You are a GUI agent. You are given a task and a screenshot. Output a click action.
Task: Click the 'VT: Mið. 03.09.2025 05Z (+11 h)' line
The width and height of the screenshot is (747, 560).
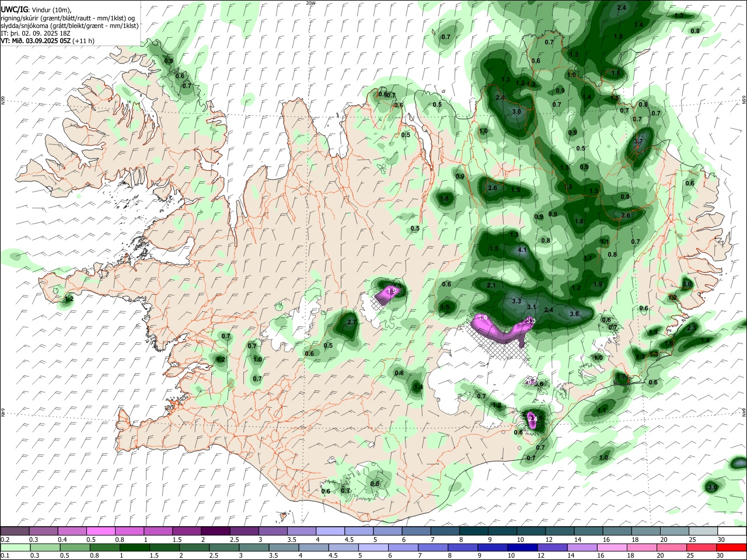pyautogui.click(x=47, y=41)
